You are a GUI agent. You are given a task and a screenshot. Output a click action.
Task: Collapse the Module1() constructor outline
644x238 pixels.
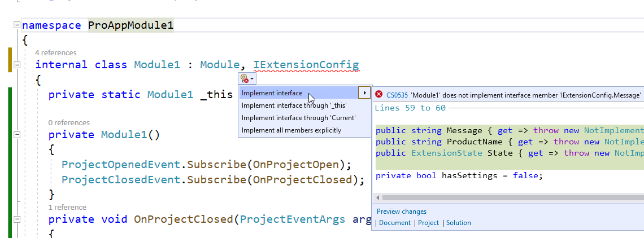pyautogui.click(x=17, y=135)
